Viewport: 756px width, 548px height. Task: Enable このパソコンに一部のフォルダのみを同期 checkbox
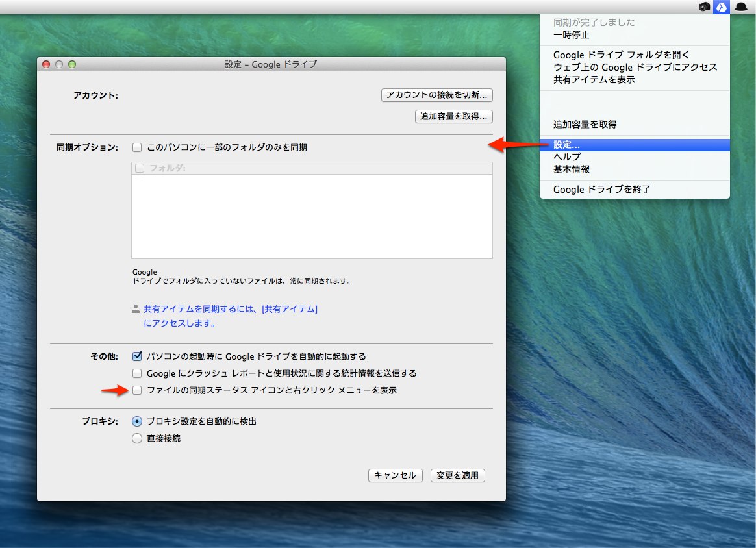(x=137, y=147)
